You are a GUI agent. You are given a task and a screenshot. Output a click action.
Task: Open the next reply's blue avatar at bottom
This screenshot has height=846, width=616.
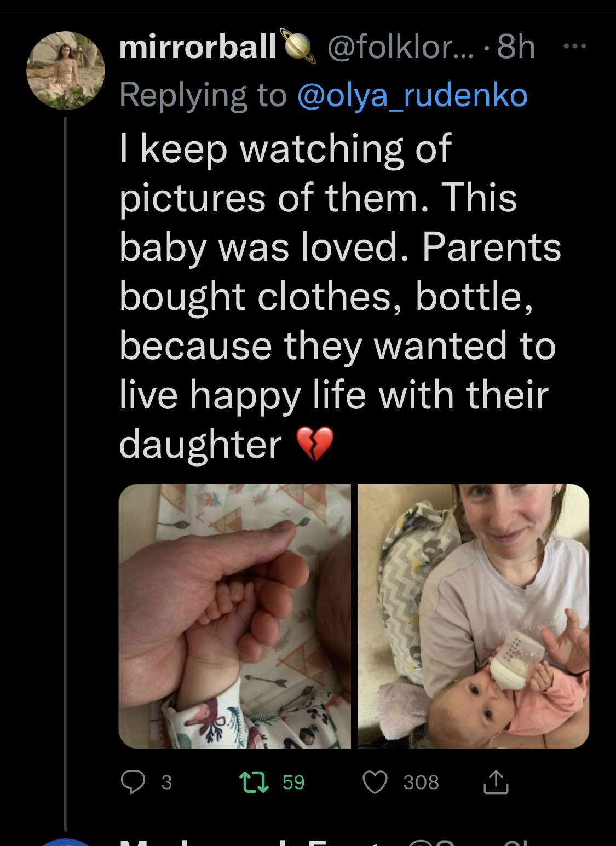click(x=66, y=842)
